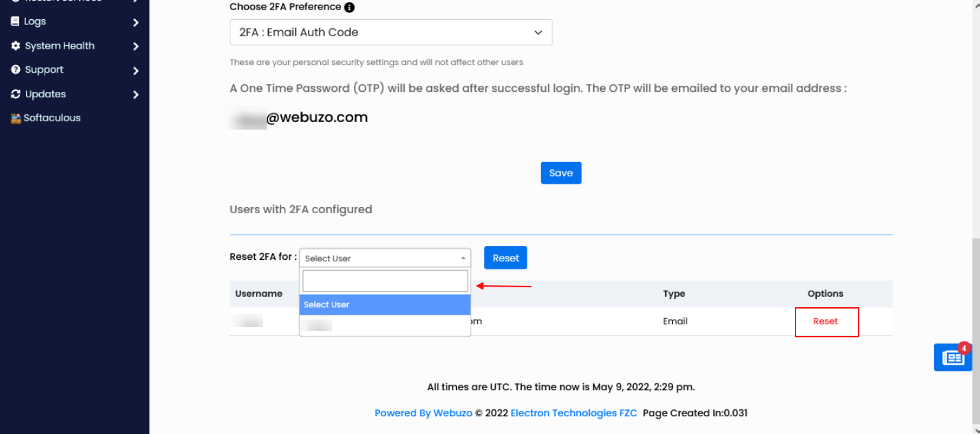Choose the highlighted Select User option
The image size is (980, 434).
click(385, 304)
